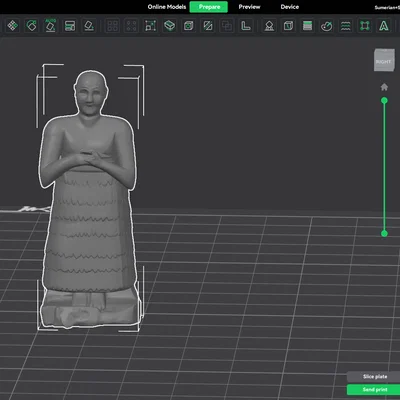Click the Slice plate button
Viewport: 400px width, 400px height.
pos(374,377)
